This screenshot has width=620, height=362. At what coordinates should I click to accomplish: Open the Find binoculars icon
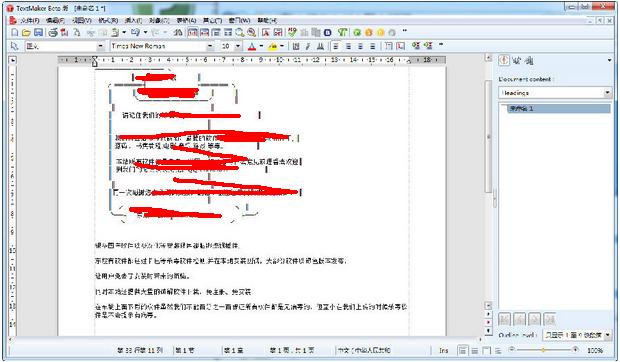(178, 32)
